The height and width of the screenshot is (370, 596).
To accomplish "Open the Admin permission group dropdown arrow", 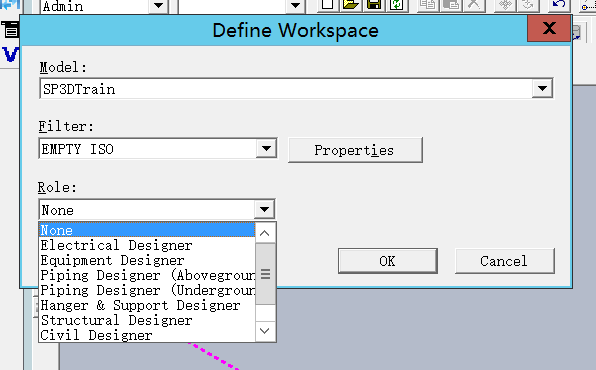I will click(x=158, y=5).
